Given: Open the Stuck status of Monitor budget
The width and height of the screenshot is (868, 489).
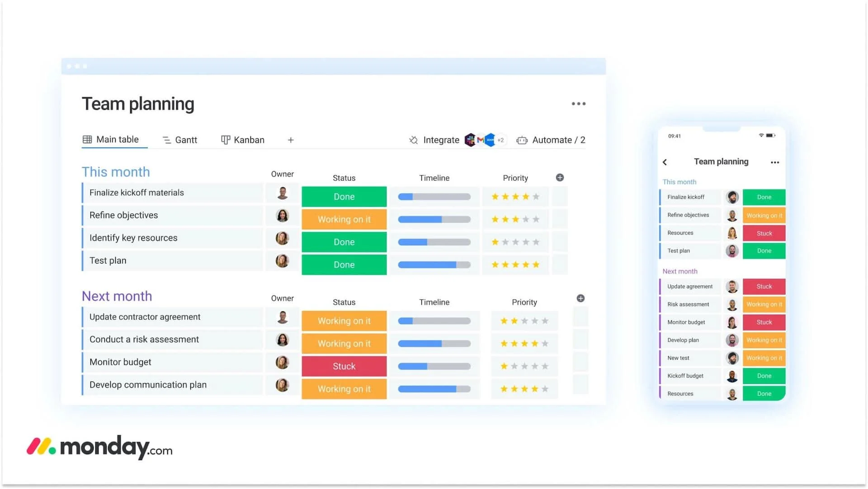Looking at the screenshot, I should point(344,367).
